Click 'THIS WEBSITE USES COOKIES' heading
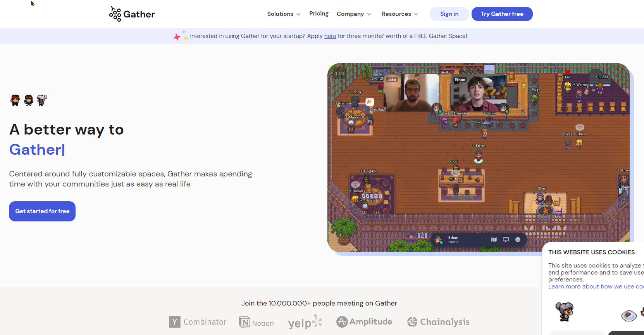 tap(591, 252)
